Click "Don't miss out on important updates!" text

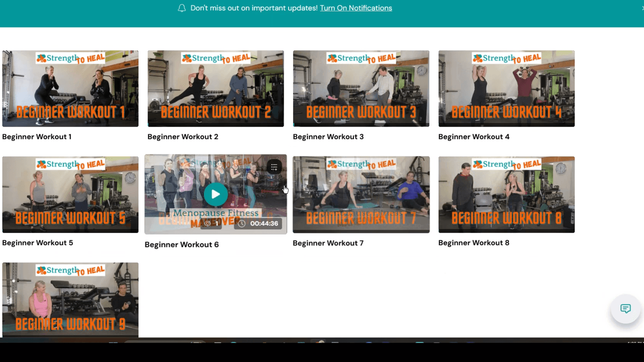254,8
